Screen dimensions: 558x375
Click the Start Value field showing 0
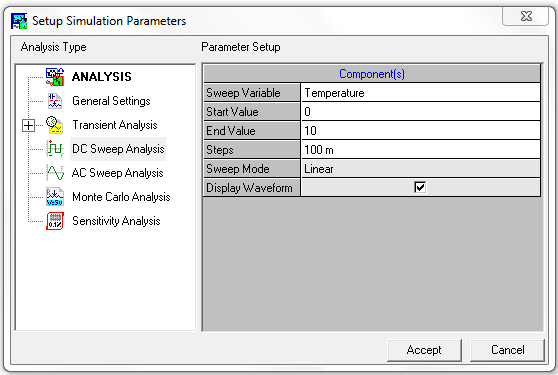pyautogui.click(x=420, y=112)
